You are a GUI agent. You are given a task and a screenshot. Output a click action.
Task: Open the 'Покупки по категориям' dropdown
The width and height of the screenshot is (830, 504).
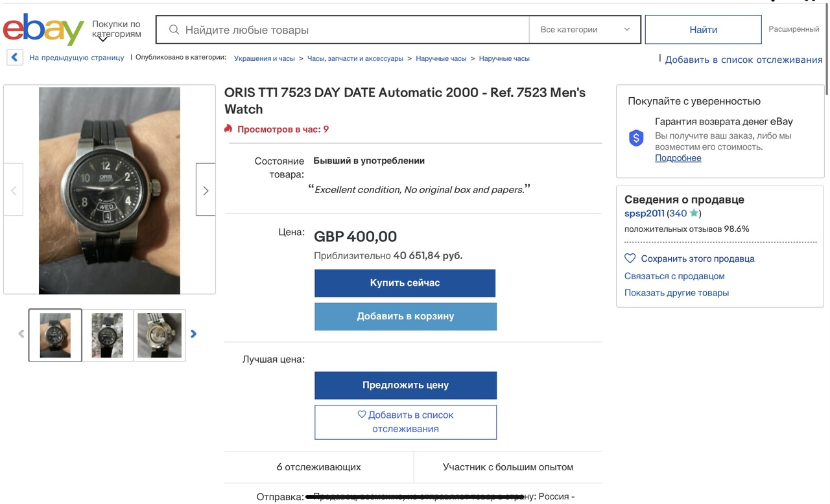[116, 30]
